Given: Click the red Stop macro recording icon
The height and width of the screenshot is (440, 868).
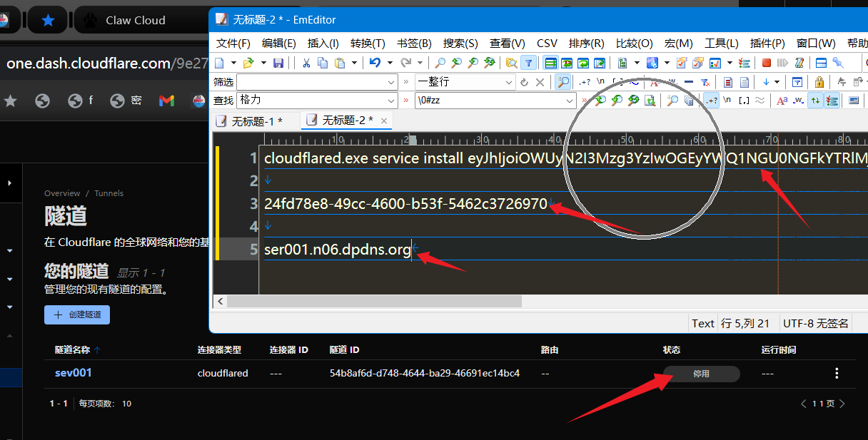Looking at the screenshot, I should click(x=766, y=63).
